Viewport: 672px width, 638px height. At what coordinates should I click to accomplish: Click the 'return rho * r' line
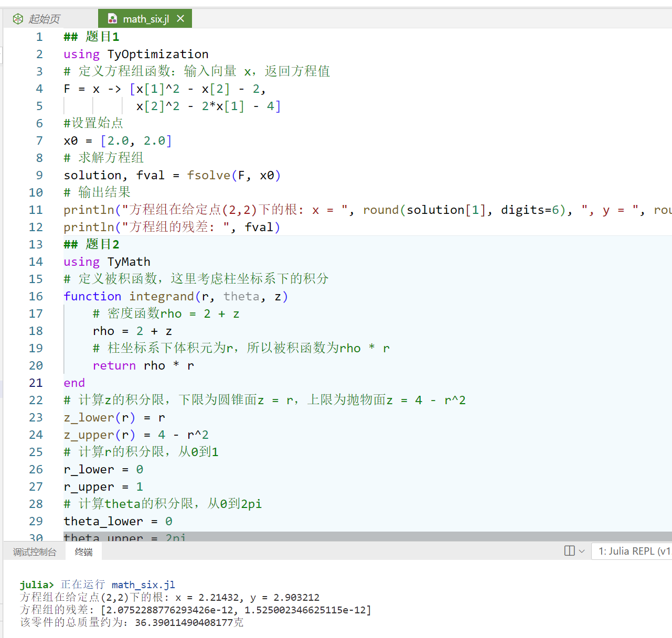point(143,365)
